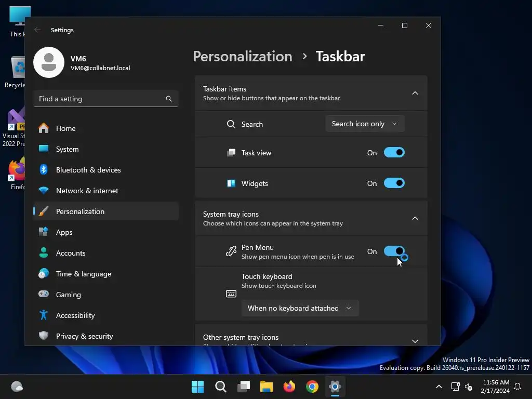The image size is (532, 399).
Task: Open Network & internet category
Action: tap(106, 191)
